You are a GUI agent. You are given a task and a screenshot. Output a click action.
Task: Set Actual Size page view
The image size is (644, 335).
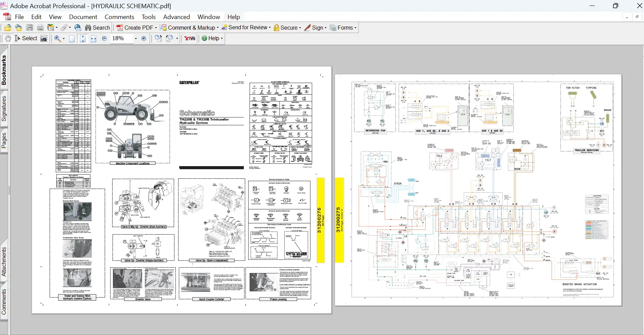pyautogui.click(x=72, y=38)
